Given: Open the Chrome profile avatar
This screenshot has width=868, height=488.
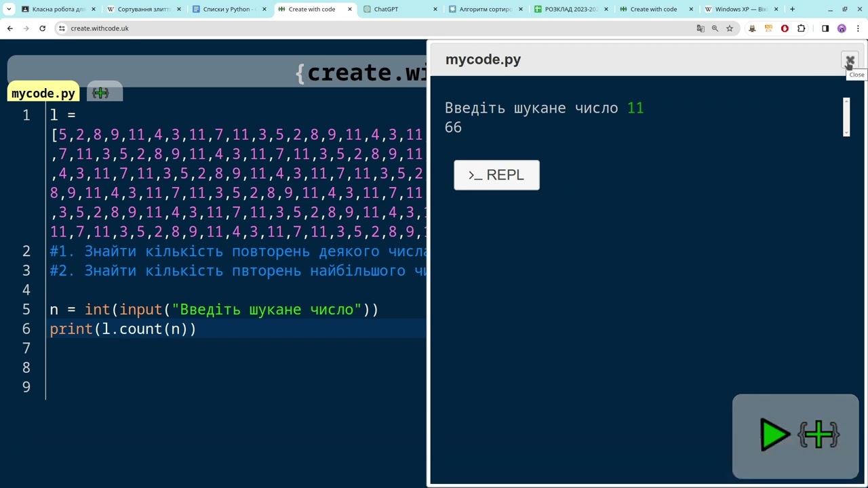Looking at the screenshot, I should [x=842, y=28].
